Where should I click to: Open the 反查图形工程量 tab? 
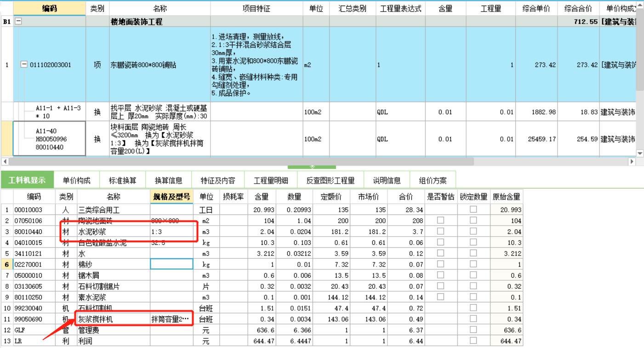[x=331, y=180]
